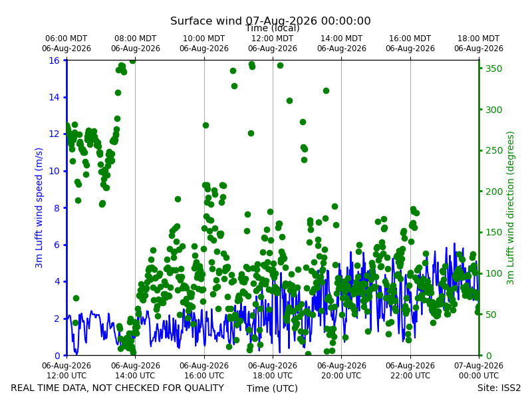This screenshot has width=532, height=399.
Task: Click the plot title 'Surface wind 07-Aug-2026'
Action: 243,21
